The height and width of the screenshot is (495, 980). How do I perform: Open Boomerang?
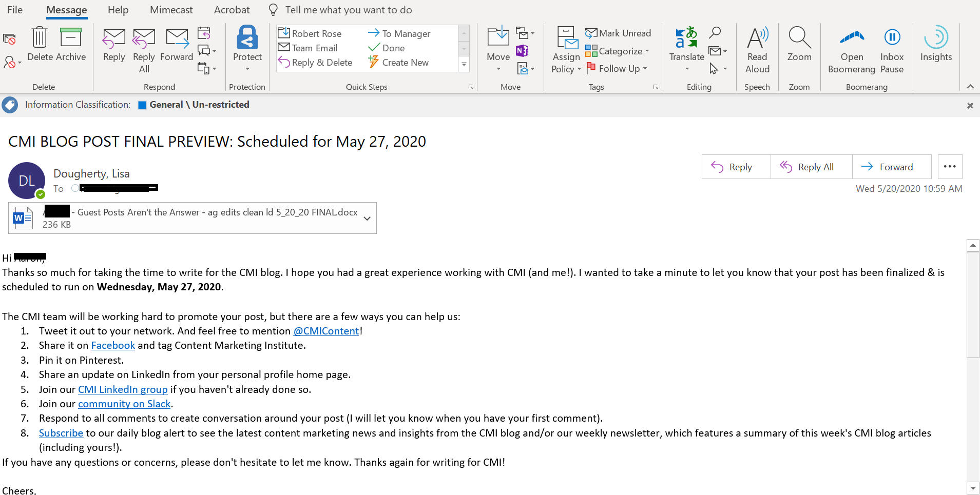[x=852, y=50]
